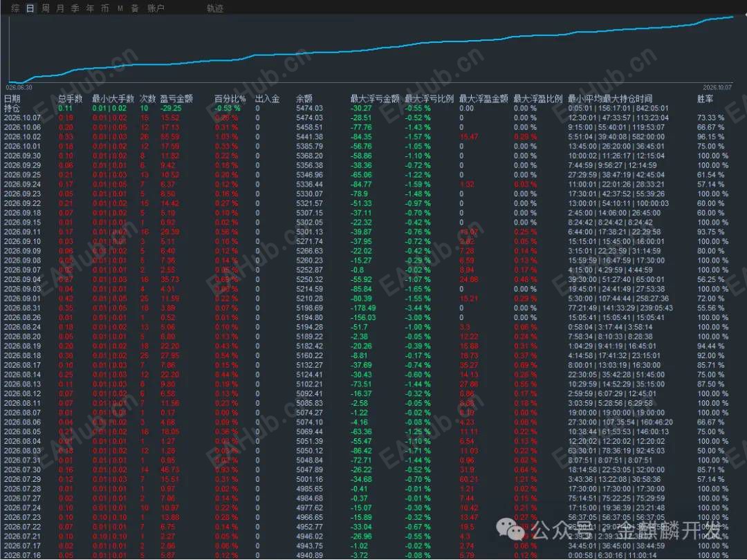Click the 最大浮盈比例 column header

click(538, 99)
